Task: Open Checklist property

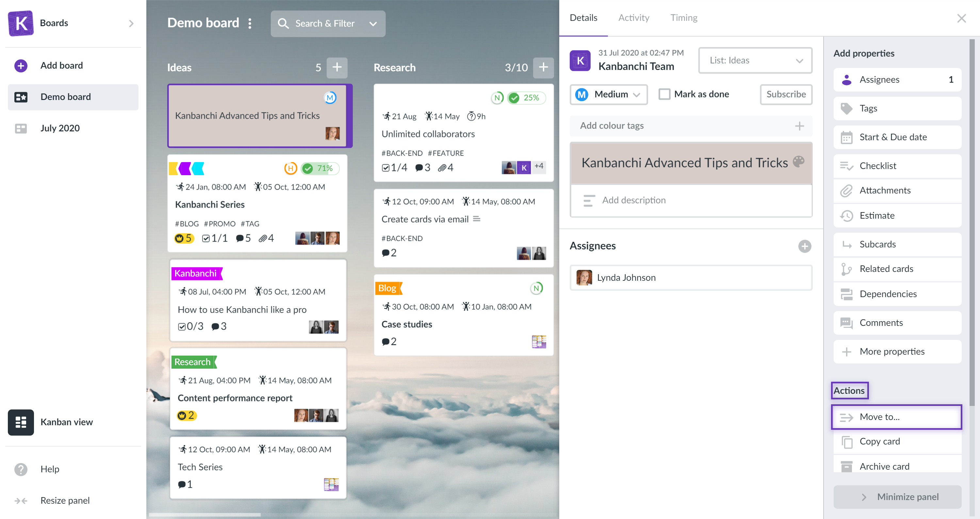Action: 897,166
